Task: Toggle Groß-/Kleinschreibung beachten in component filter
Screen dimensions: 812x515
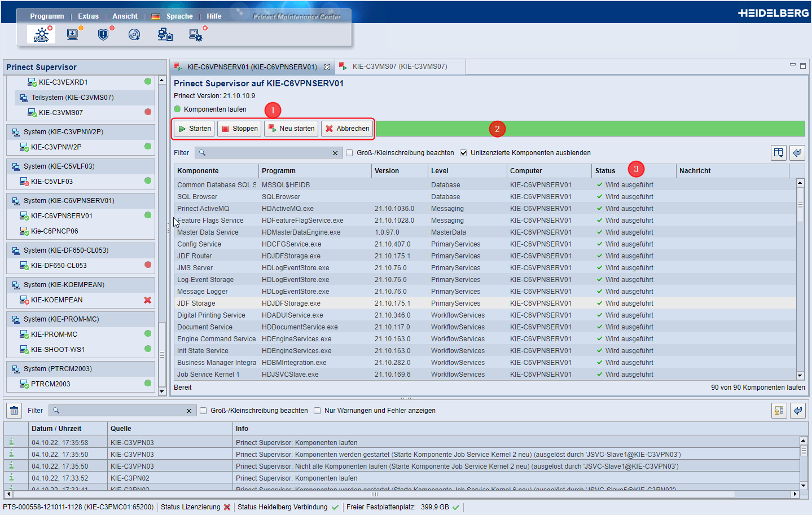Action: coord(349,153)
